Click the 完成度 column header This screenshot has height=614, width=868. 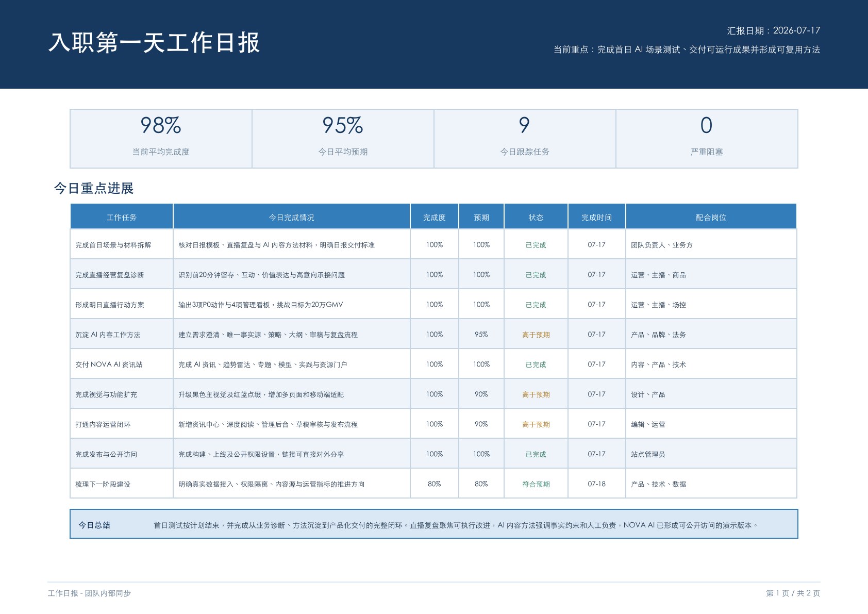point(435,217)
